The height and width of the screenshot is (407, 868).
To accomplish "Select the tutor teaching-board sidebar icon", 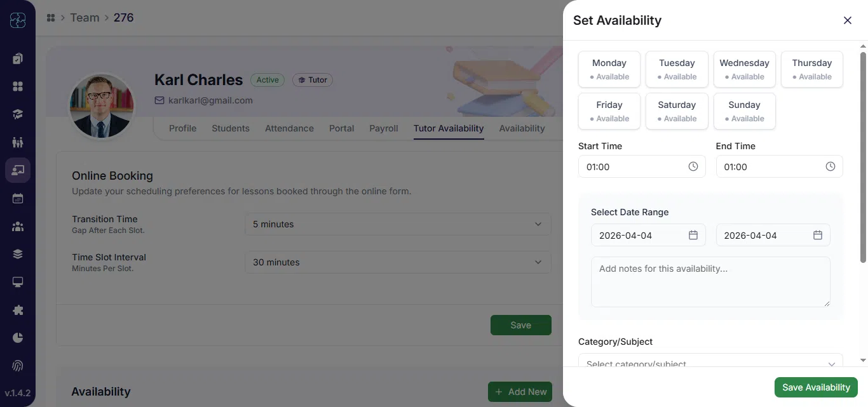I will pos(18,170).
